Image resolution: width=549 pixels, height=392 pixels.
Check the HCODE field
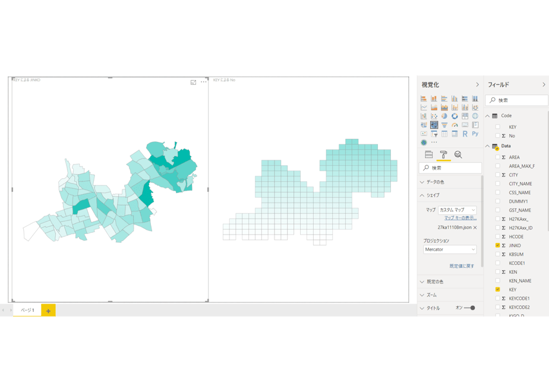497,236
